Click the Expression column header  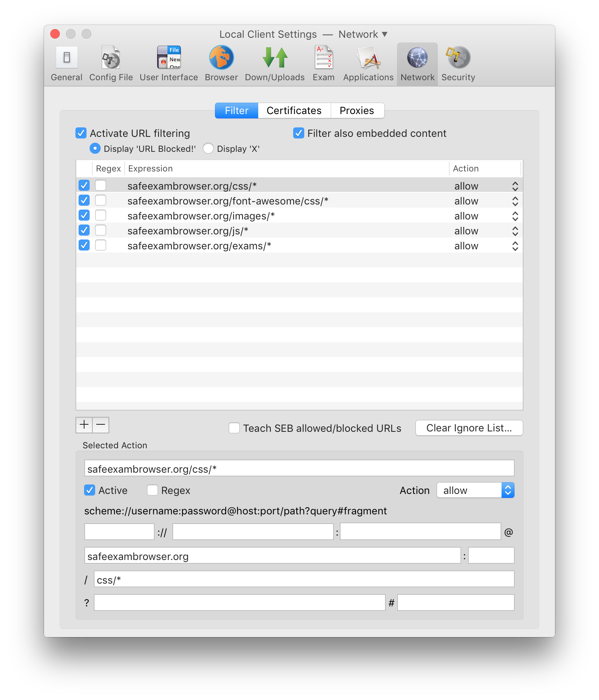click(x=287, y=168)
